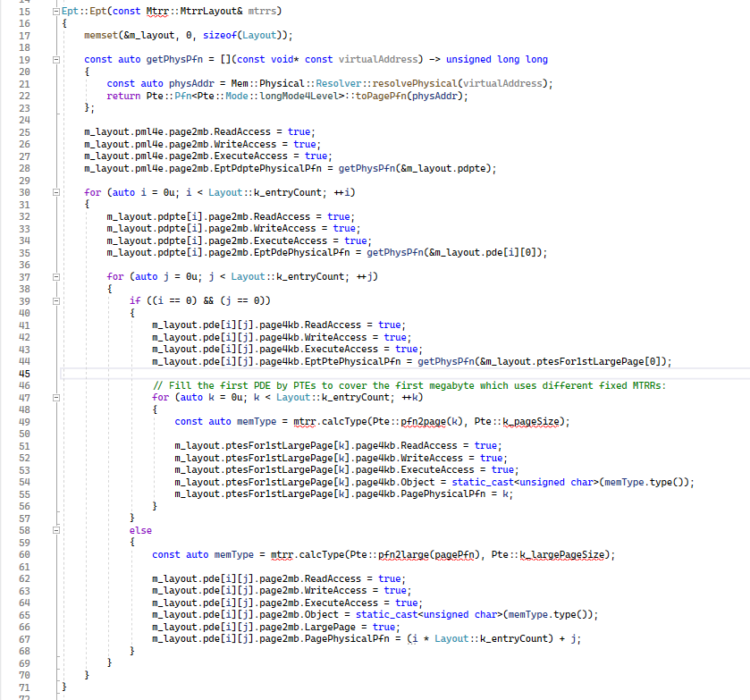
Task: Collapse the for loop over k
Action: pos(56,397)
